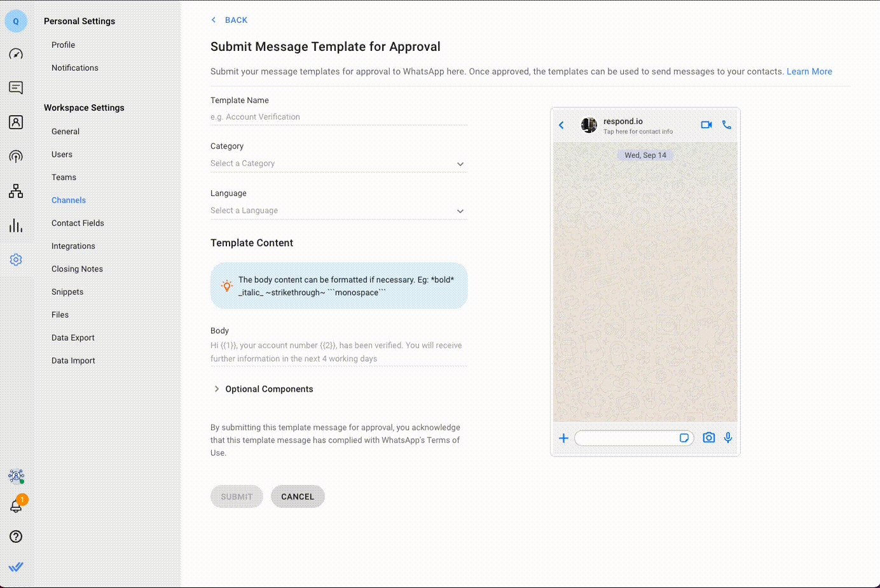Focus the Template Name input field
880x588 pixels.
click(339, 117)
